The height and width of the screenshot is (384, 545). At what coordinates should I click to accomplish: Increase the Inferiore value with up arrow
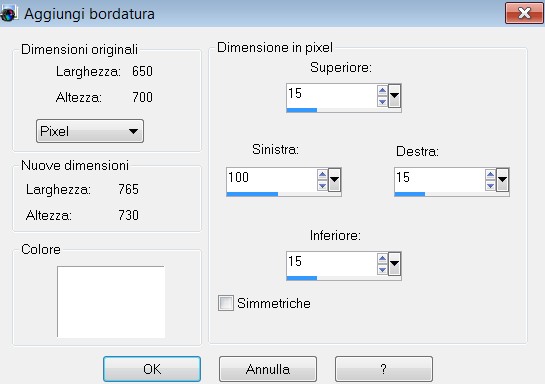coord(382,259)
